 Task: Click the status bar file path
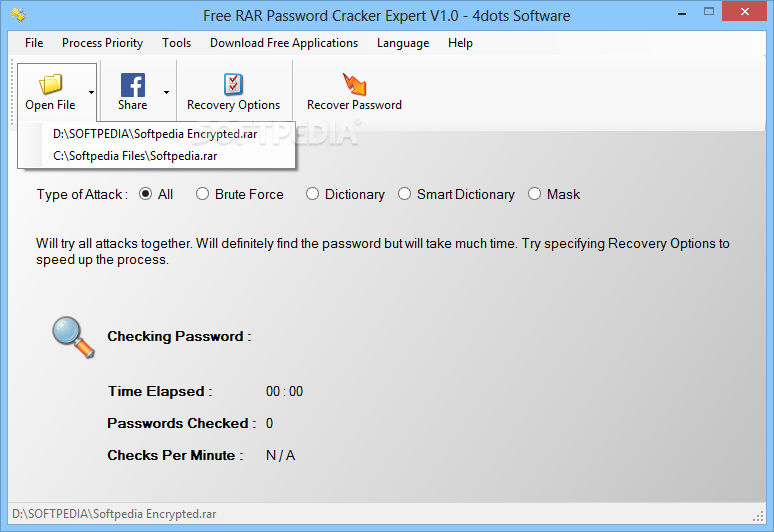114,514
